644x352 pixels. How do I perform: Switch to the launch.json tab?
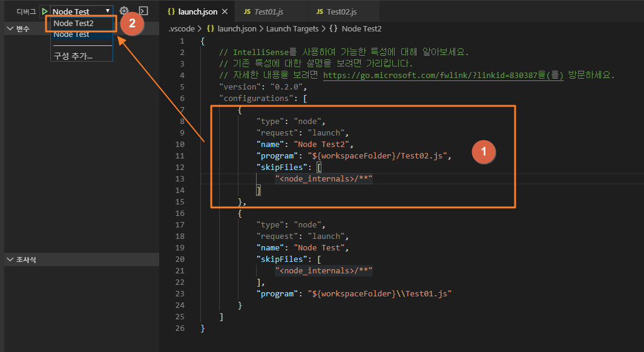pyautogui.click(x=197, y=11)
